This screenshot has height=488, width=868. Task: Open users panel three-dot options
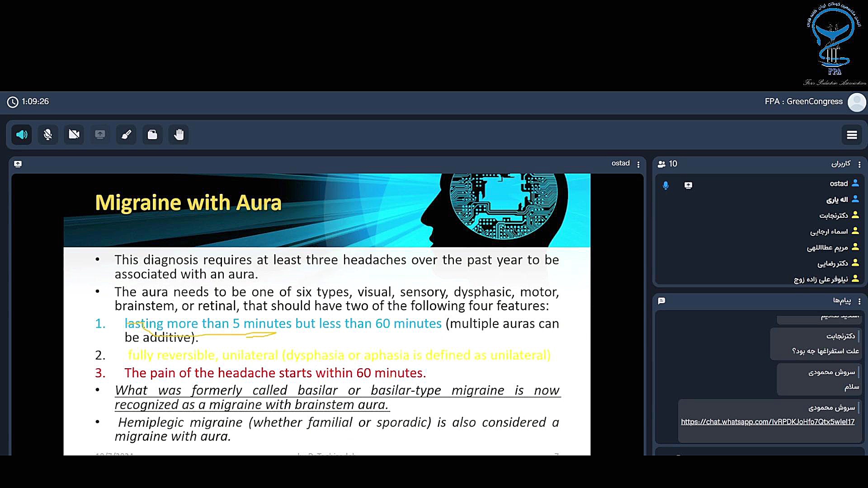pyautogui.click(x=859, y=164)
